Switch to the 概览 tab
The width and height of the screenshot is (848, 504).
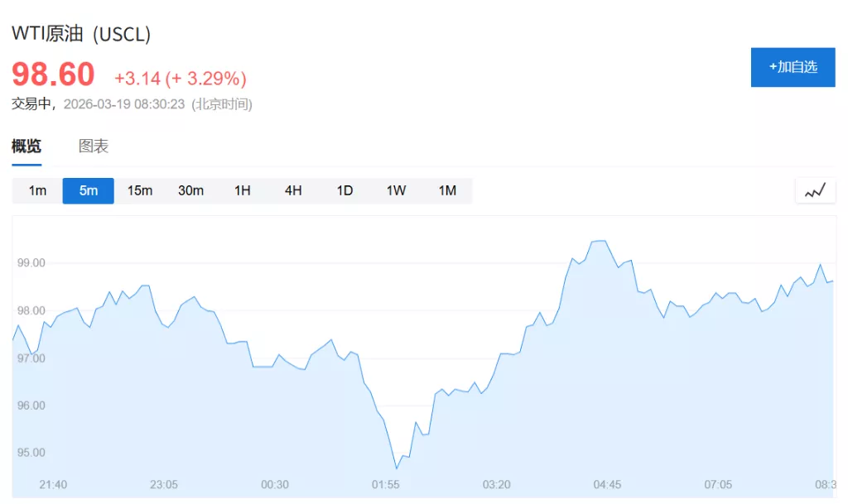(x=26, y=146)
